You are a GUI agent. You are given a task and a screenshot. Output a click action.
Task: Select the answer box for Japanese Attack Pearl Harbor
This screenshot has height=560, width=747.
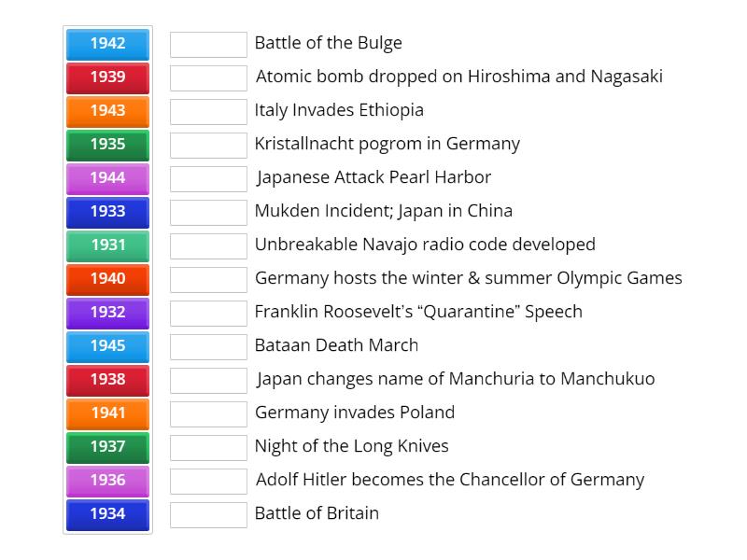coord(208,177)
